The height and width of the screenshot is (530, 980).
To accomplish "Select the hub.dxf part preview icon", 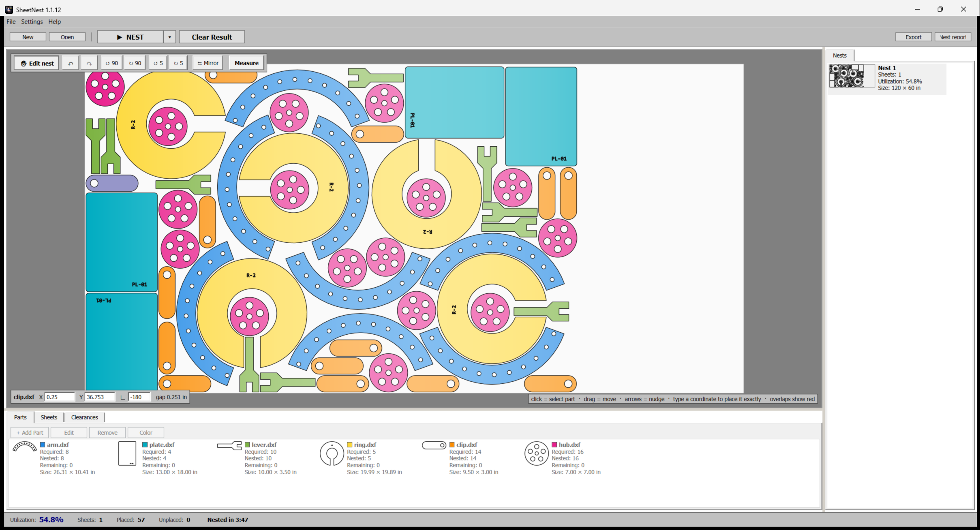I will 537,453.
